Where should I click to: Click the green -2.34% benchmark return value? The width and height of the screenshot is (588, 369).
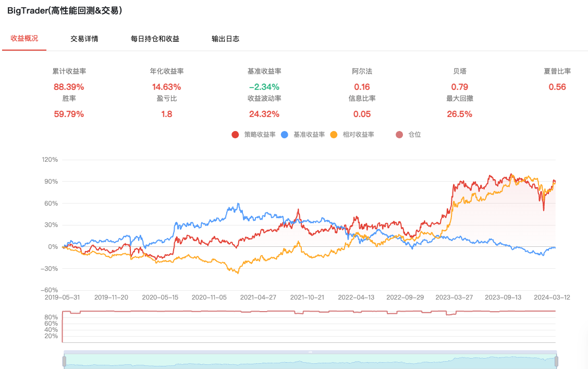pyautogui.click(x=264, y=87)
